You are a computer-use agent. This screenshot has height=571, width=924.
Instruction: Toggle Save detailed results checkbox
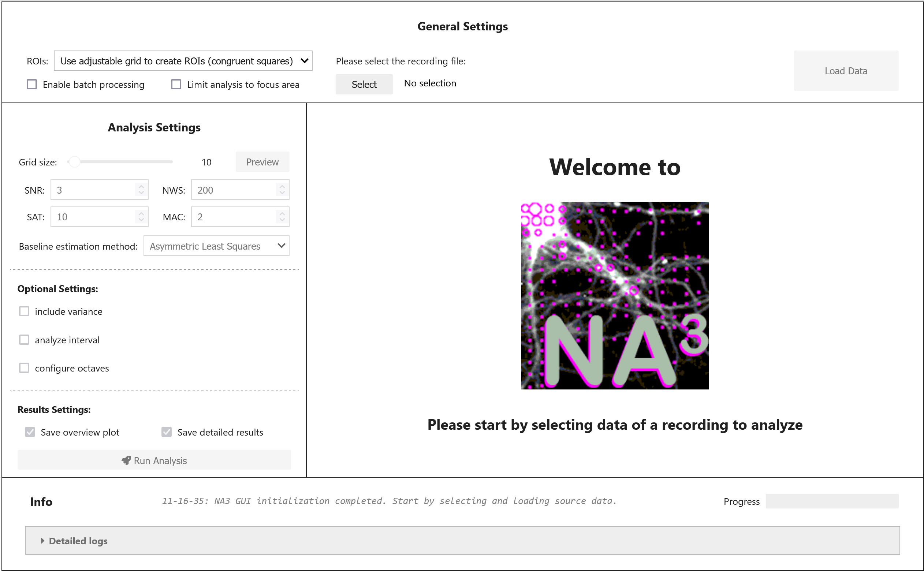(x=167, y=432)
